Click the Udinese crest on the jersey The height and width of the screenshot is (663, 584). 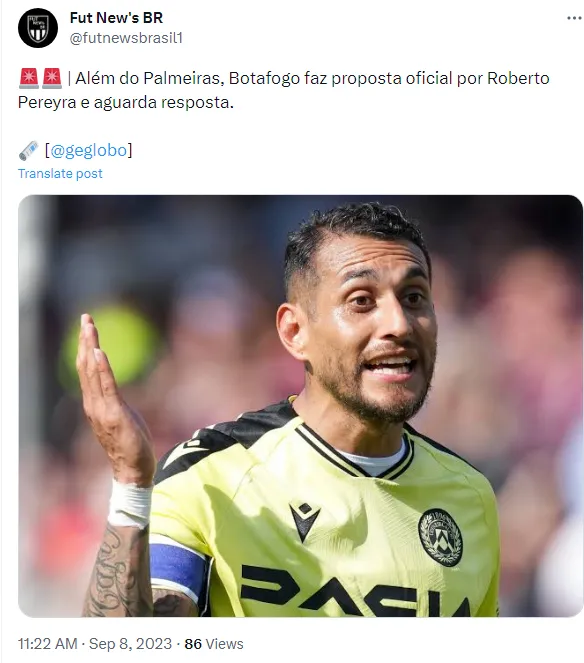click(x=440, y=537)
